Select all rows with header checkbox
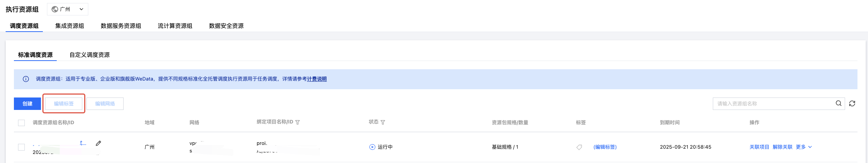868x163 pixels. pos(21,123)
